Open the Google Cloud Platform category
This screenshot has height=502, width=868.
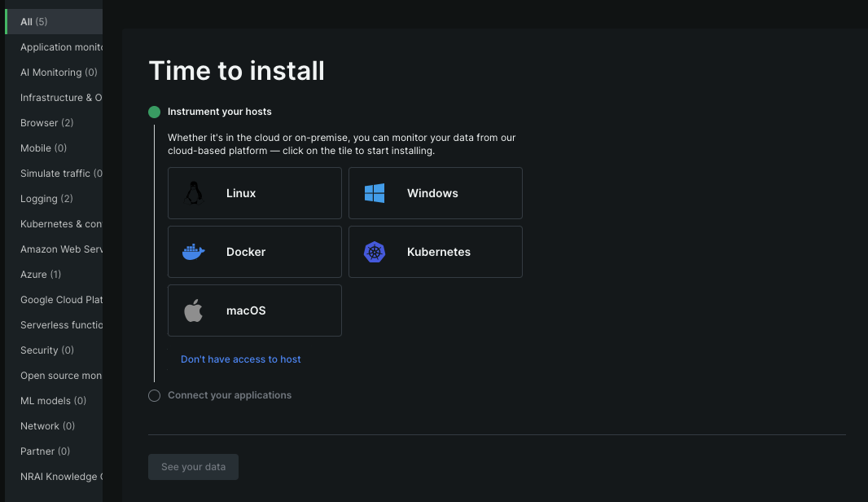55,300
